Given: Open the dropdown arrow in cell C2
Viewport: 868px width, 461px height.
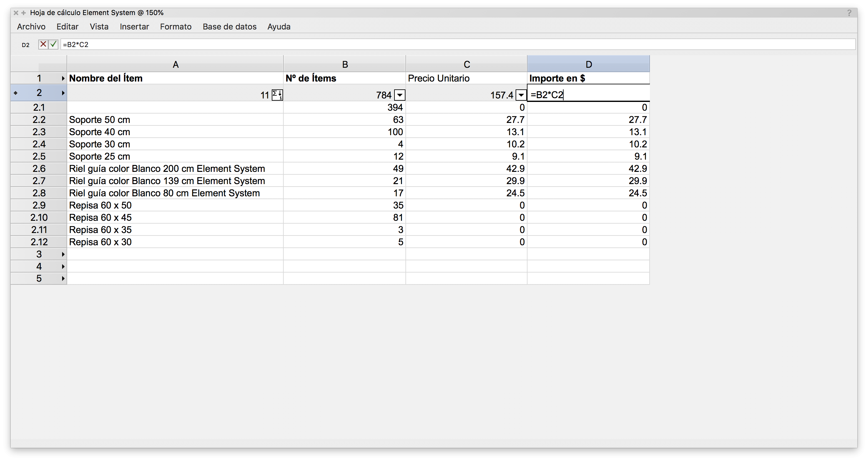Looking at the screenshot, I should click(521, 95).
